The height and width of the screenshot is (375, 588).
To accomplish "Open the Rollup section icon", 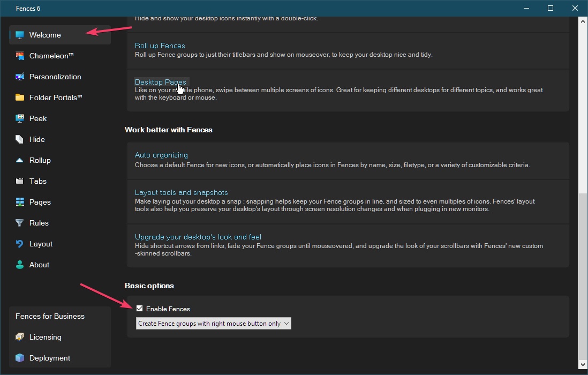I will click(x=20, y=160).
